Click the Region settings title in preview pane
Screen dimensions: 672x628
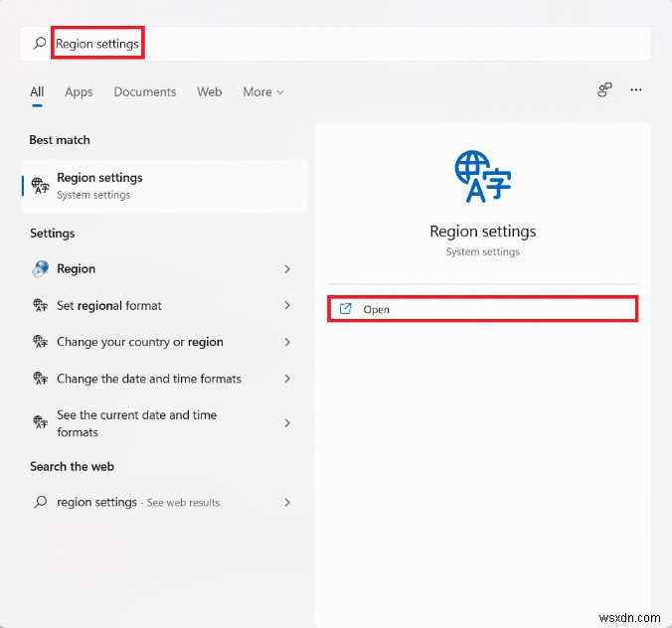[x=482, y=232]
